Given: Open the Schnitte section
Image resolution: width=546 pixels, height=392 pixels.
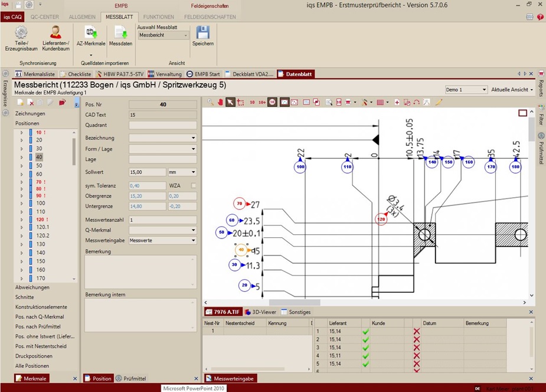Looking at the screenshot, I should point(24,297).
